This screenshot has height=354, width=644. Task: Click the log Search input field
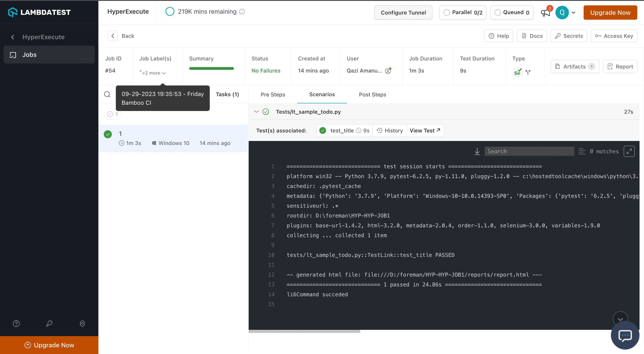pos(529,151)
